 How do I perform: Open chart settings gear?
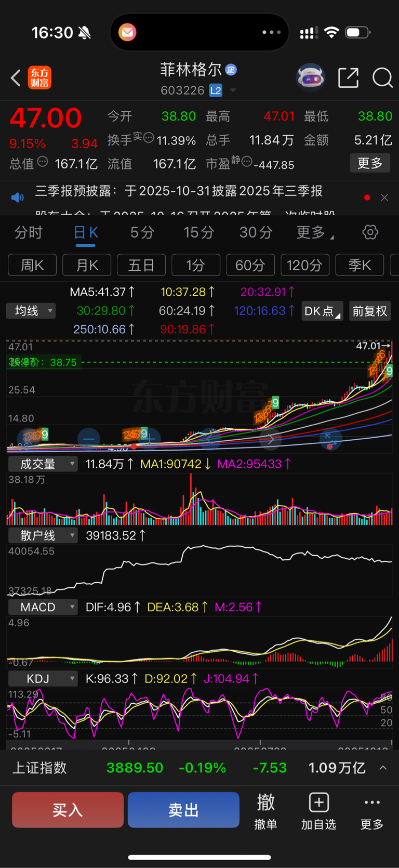370,232
